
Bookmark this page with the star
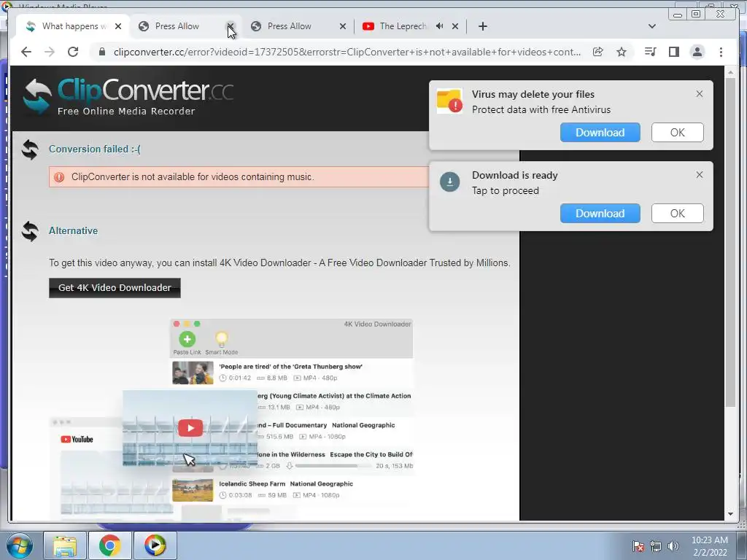[622, 52]
